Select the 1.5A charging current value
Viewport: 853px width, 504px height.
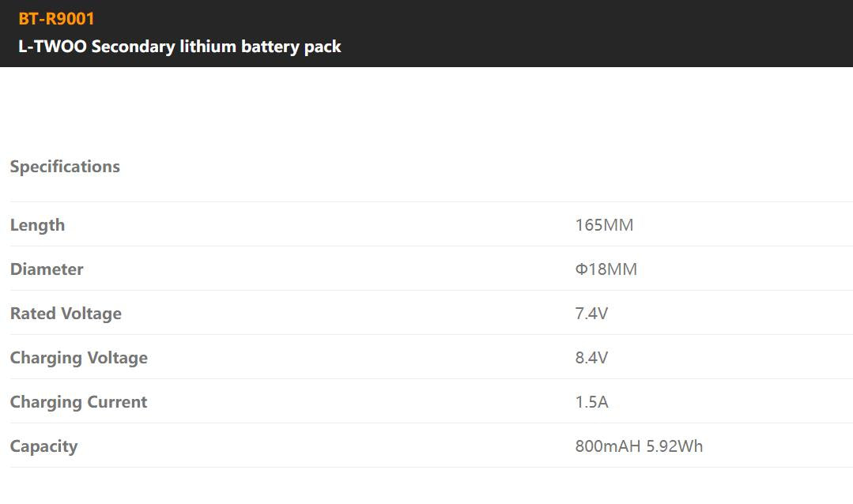click(x=591, y=402)
